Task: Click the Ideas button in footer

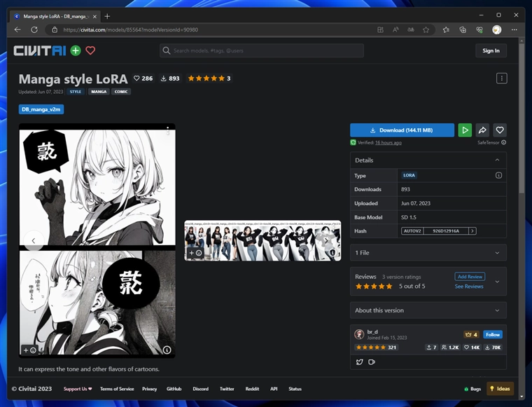Action: 500,389
